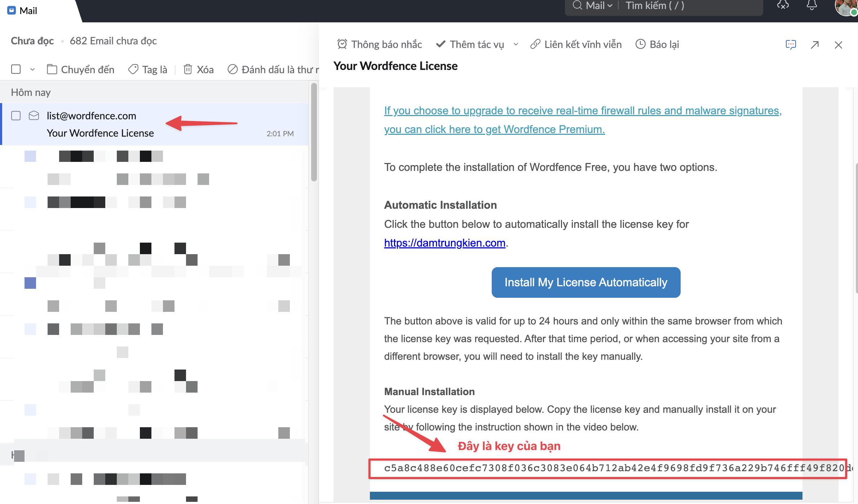Open the Mail app tab

click(x=22, y=10)
